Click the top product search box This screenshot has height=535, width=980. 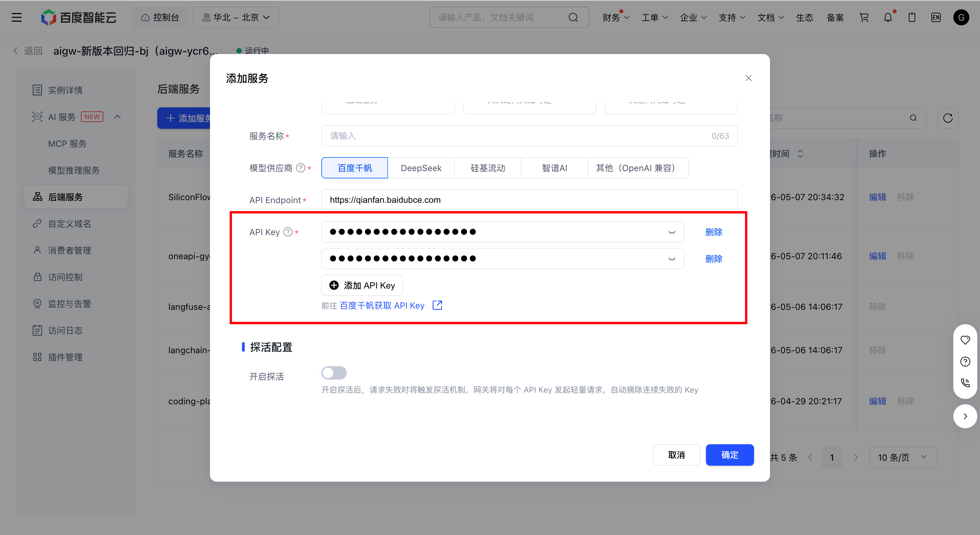point(509,18)
